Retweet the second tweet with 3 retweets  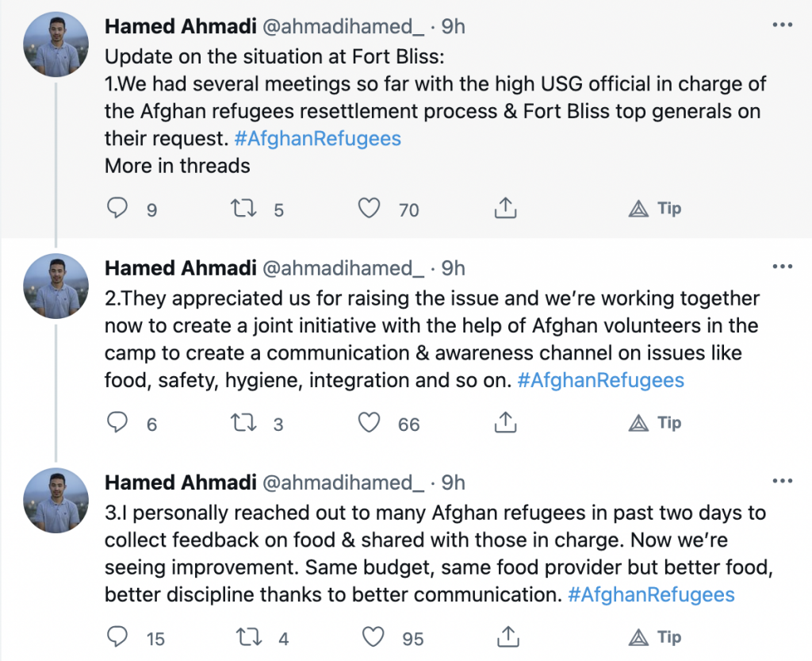(x=242, y=423)
